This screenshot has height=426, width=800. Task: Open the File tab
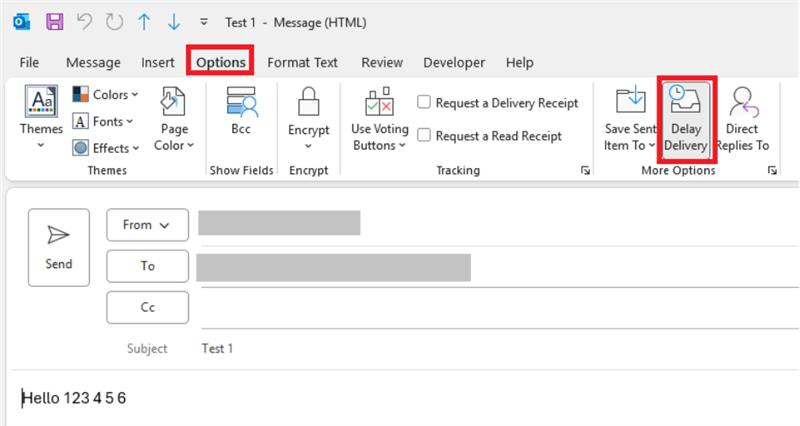[x=29, y=62]
